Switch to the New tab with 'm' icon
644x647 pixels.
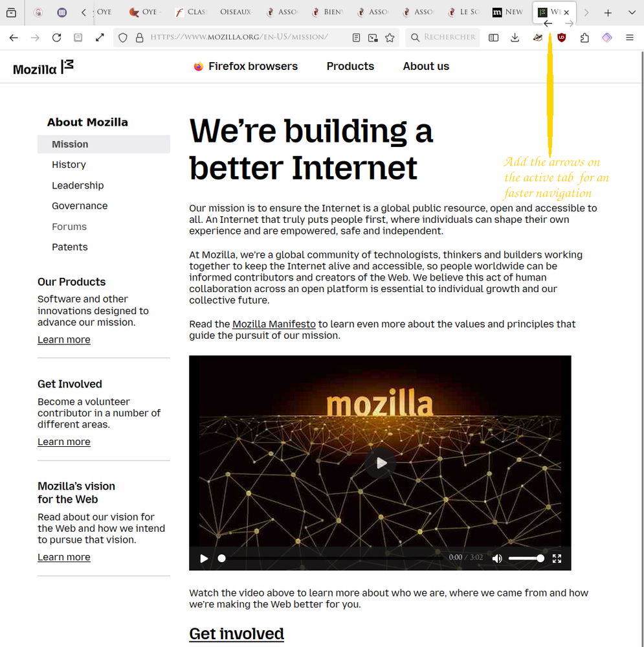click(x=507, y=12)
